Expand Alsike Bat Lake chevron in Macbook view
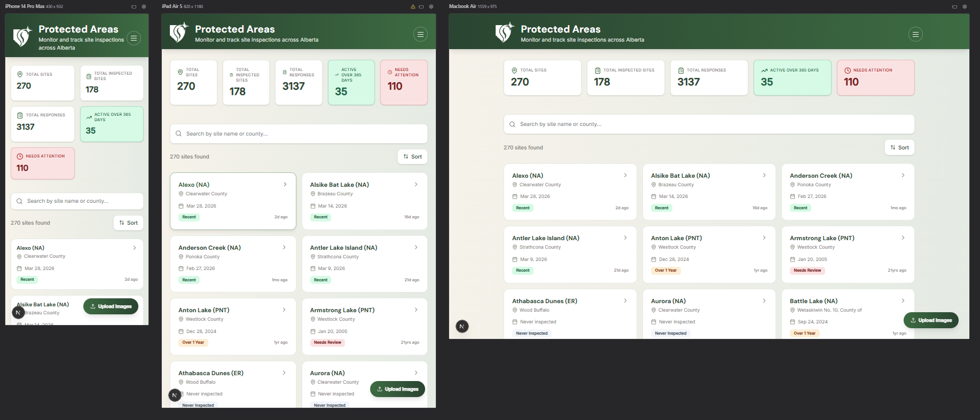The image size is (980, 420). [764, 176]
